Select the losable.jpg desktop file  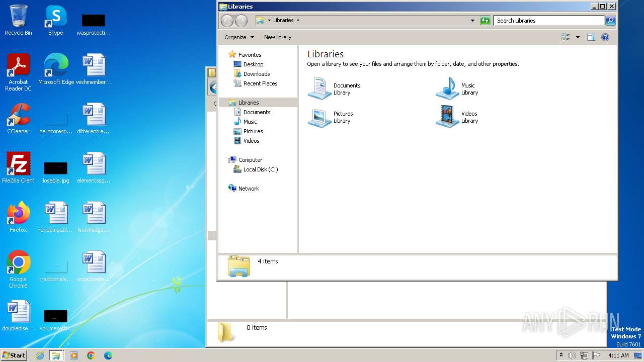[56, 171]
